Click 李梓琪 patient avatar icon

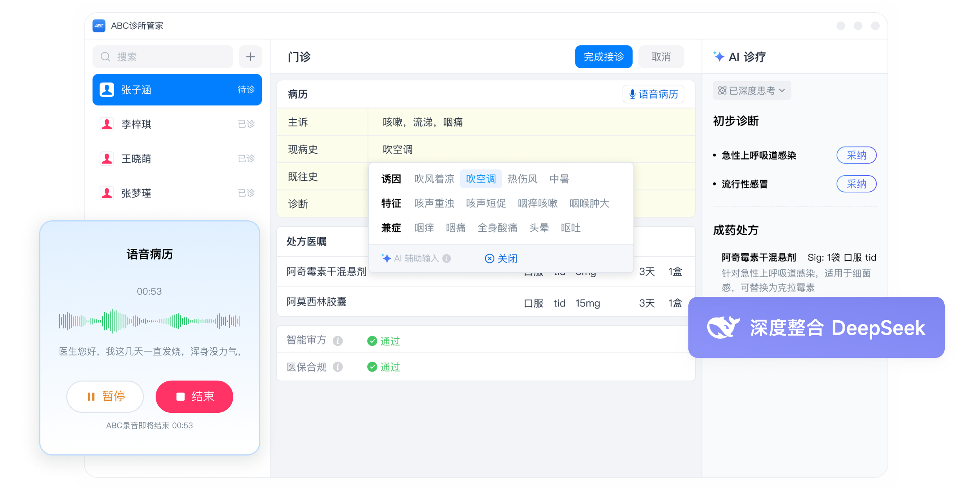coord(107,124)
